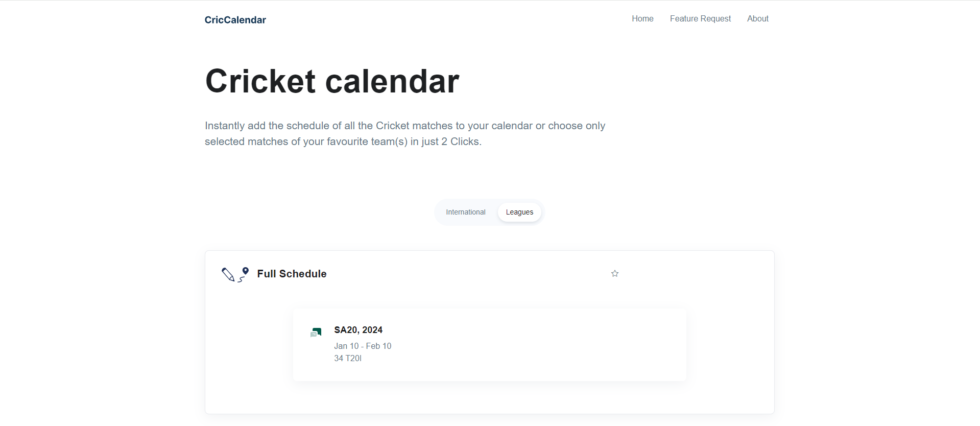This screenshot has height=426, width=980.
Task: Click the CricCalendar logo
Action: (235, 20)
